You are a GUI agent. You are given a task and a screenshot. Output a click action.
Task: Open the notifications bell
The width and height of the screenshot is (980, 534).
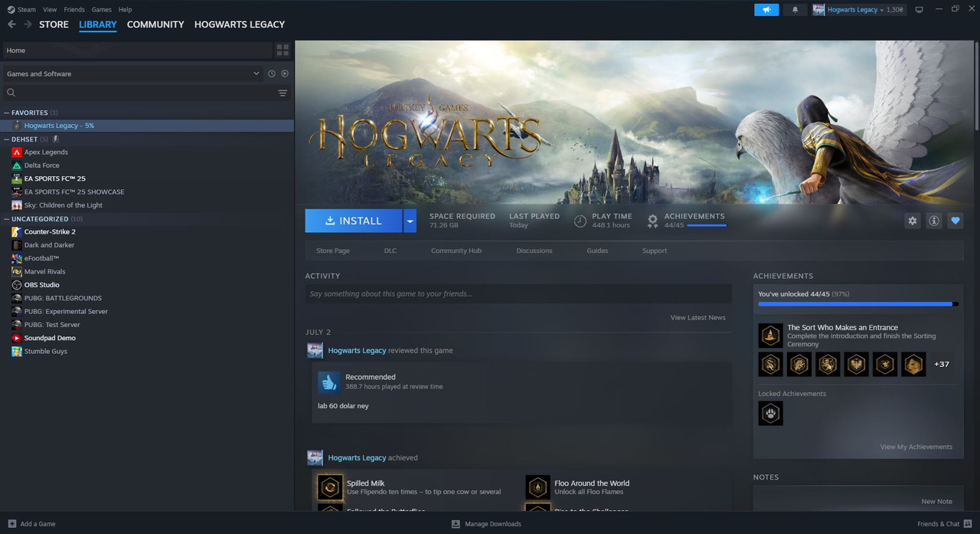click(x=795, y=10)
